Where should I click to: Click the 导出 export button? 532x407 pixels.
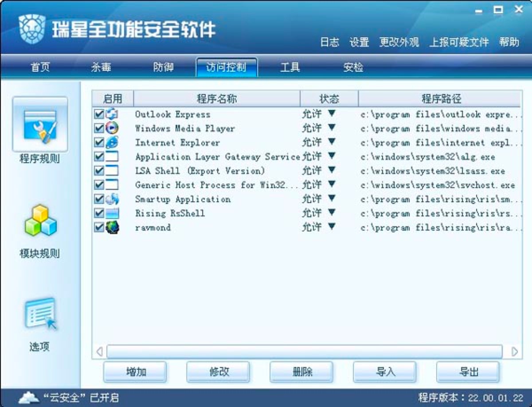click(469, 372)
